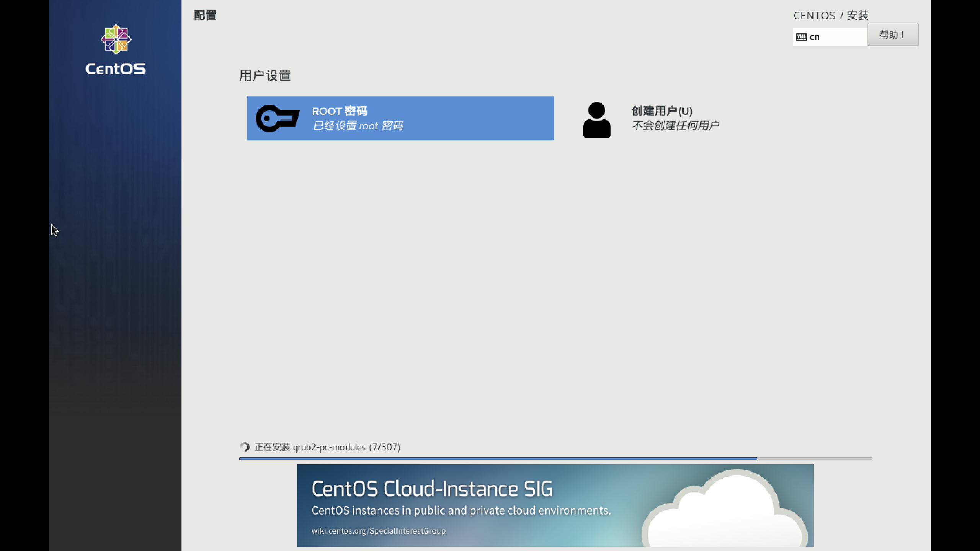Click the CentOS wordmark text in sidebar
The height and width of the screenshot is (551, 980).
(116, 69)
